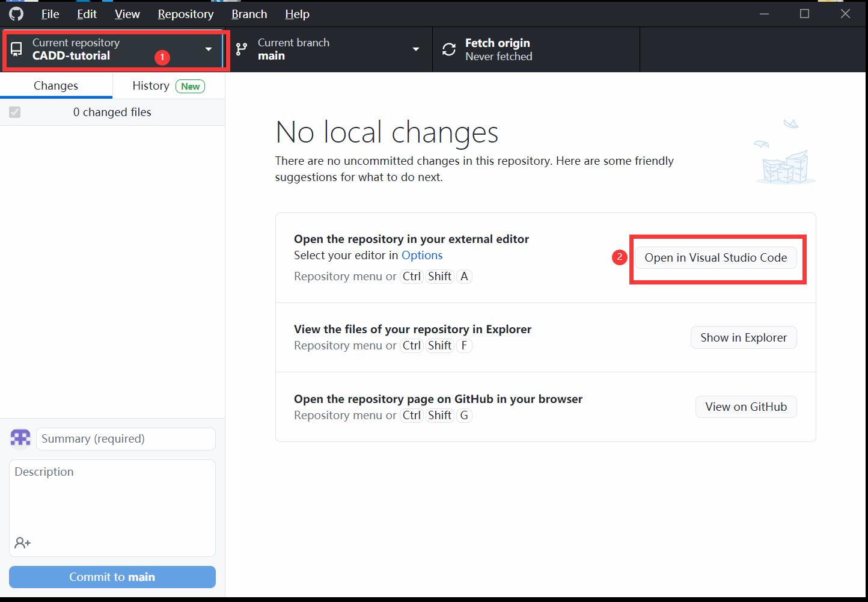The height and width of the screenshot is (602, 868).
Task: Maximize the GitHub Desktop window
Action: (x=805, y=14)
